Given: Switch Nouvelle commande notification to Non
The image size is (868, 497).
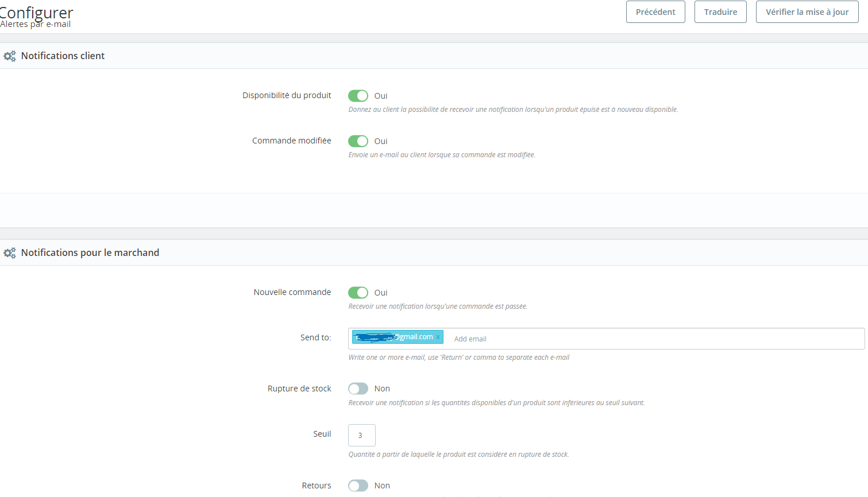Looking at the screenshot, I should pyautogui.click(x=358, y=292).
